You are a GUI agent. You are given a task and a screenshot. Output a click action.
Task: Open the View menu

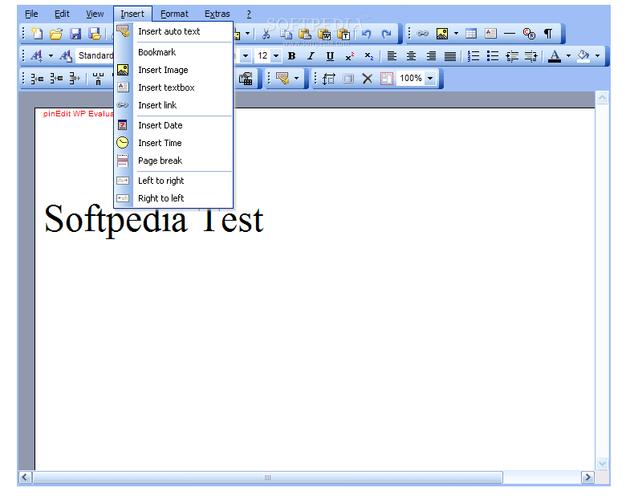click(95, 14)
